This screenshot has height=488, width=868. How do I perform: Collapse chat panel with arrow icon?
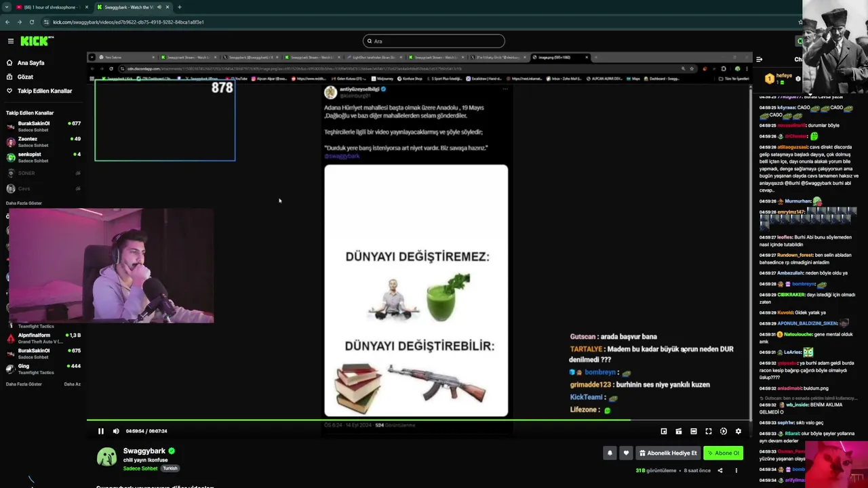coord(759,60)
